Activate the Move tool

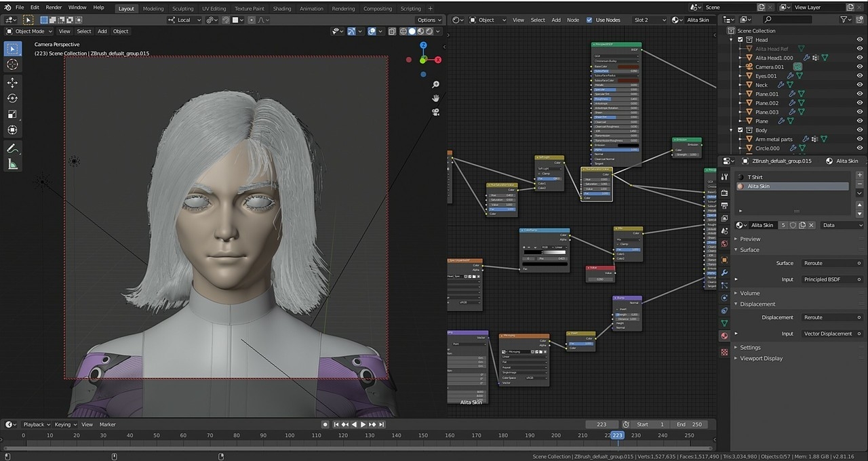12,82
